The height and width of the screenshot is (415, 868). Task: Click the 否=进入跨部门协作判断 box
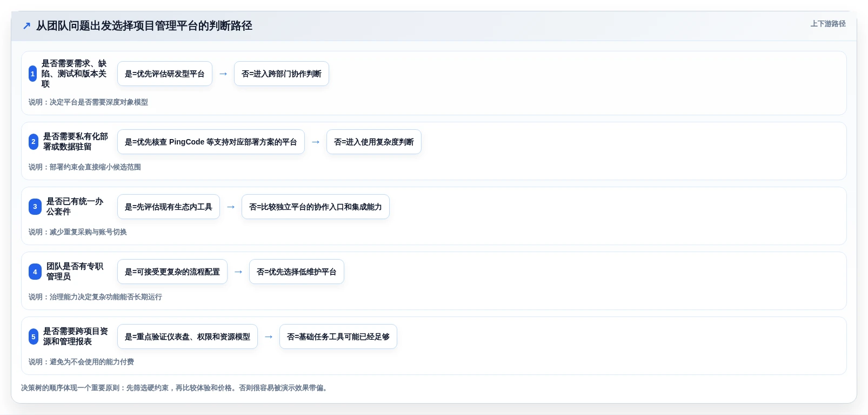point(282,74)
